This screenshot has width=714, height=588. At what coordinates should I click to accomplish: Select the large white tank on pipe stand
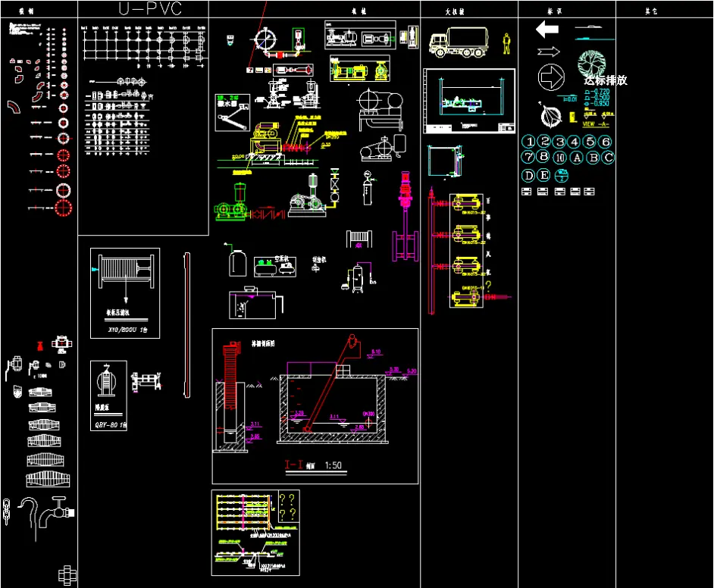[x=381, y=110]
